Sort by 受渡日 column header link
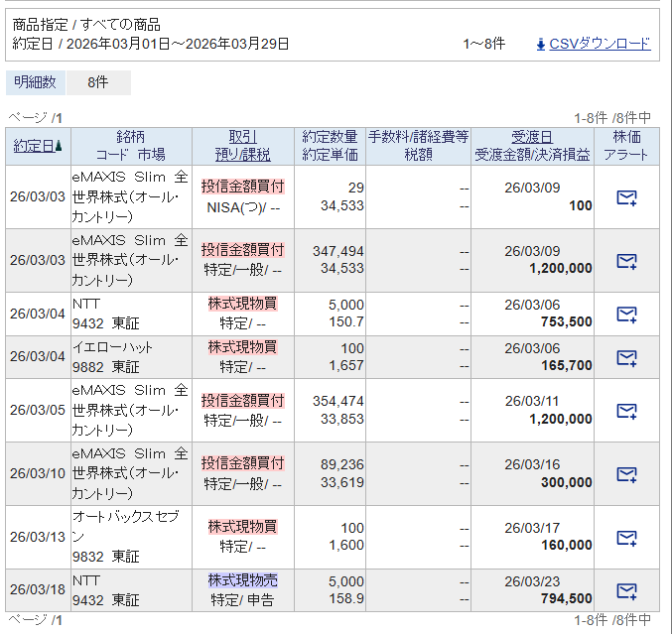 [x=531, y=137]
